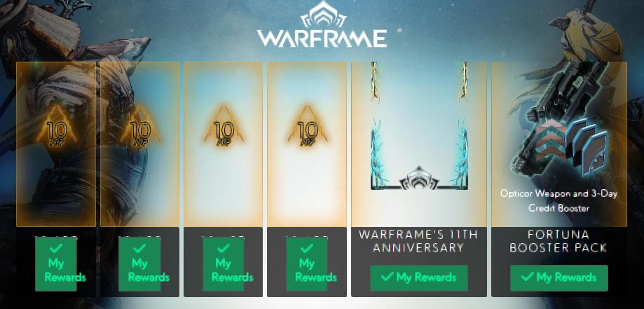The height and width of the screenshot is (309, 644).
Task: Open My Rewards for Warframe's 11th Anniversary
Action: pyautogui.click(x=419, y=277)
